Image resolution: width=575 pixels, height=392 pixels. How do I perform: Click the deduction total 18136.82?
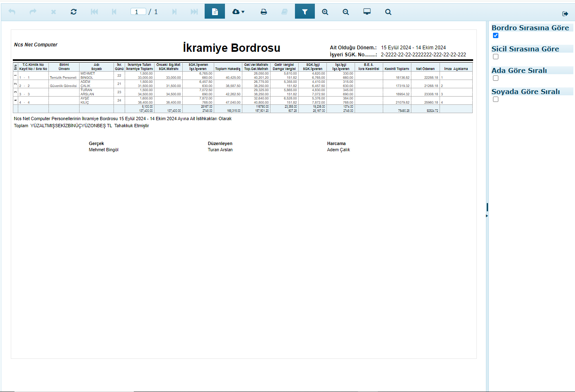pos(402,77)
